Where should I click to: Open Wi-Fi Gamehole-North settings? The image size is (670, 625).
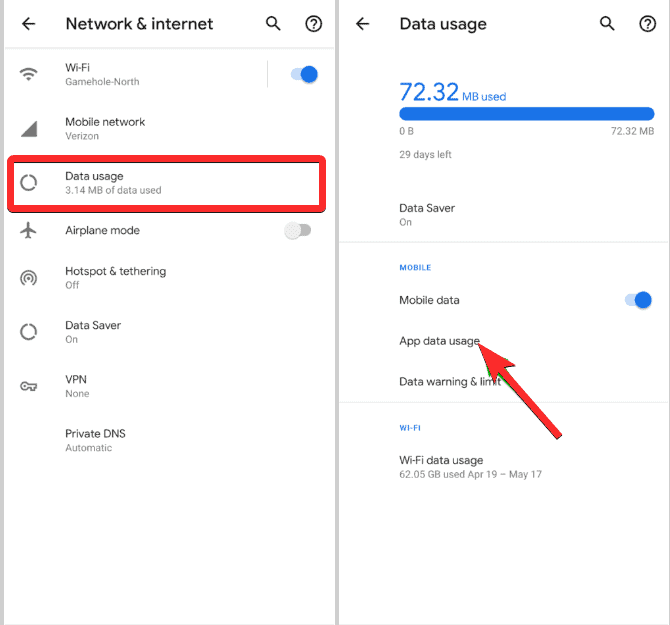[x=137, y=74]
